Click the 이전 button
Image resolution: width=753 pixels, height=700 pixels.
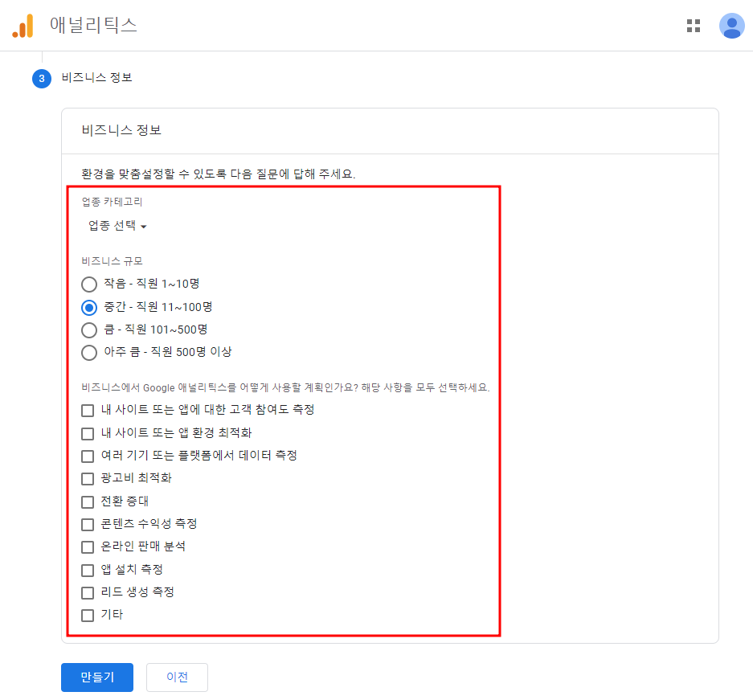point(177,677)
